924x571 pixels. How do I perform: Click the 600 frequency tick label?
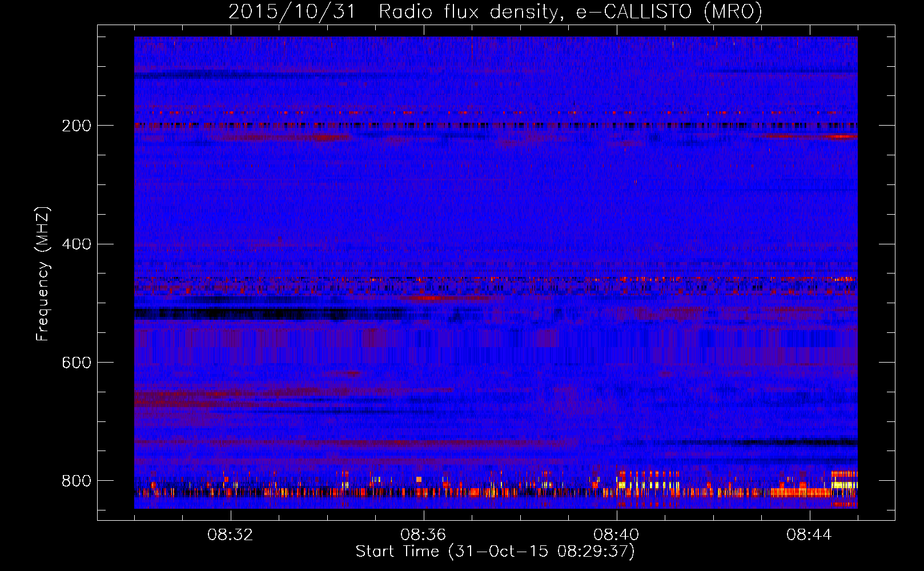point(76,363)
